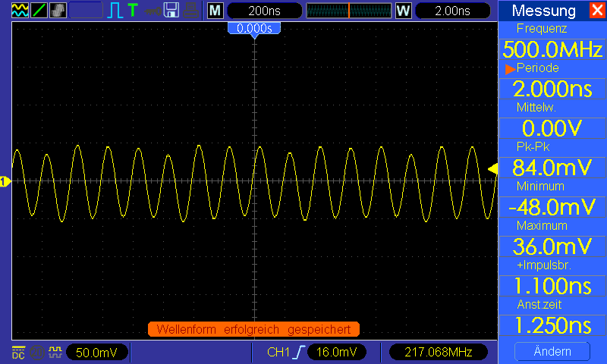The image size is (607, 364).
Task: Select the Maximum measurement label
Action: [x=542, y=226]
